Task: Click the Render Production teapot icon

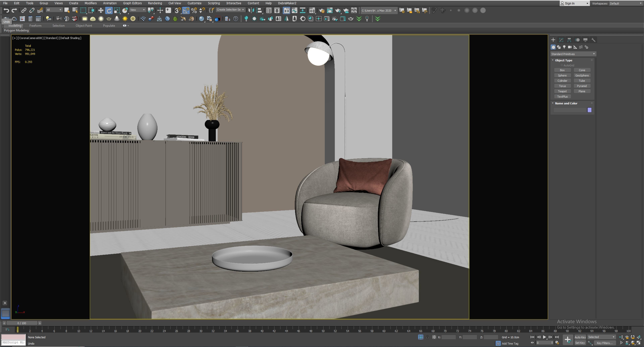Action: (338, 11)
